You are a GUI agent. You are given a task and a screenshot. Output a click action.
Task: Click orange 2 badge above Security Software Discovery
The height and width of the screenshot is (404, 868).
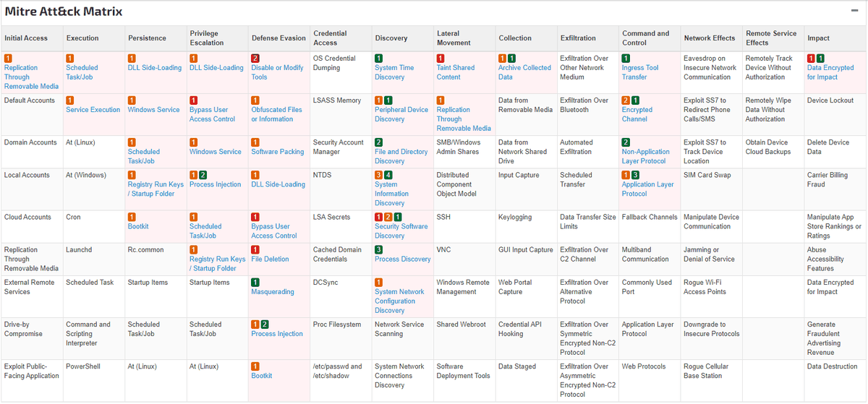(388, 217)
